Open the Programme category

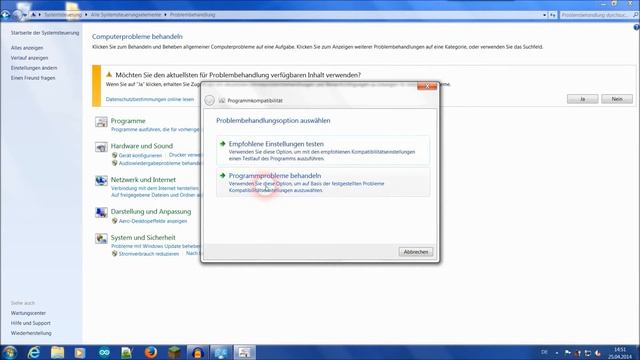(x=128, y=121)
